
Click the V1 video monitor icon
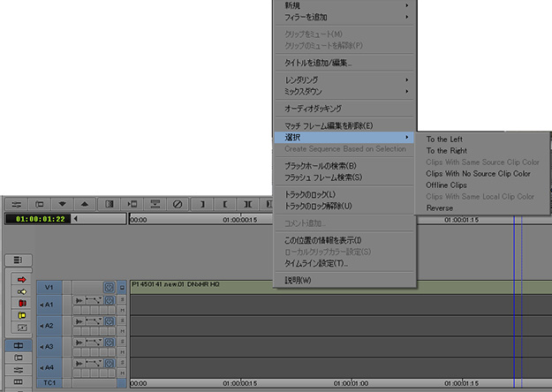(110, 288)
